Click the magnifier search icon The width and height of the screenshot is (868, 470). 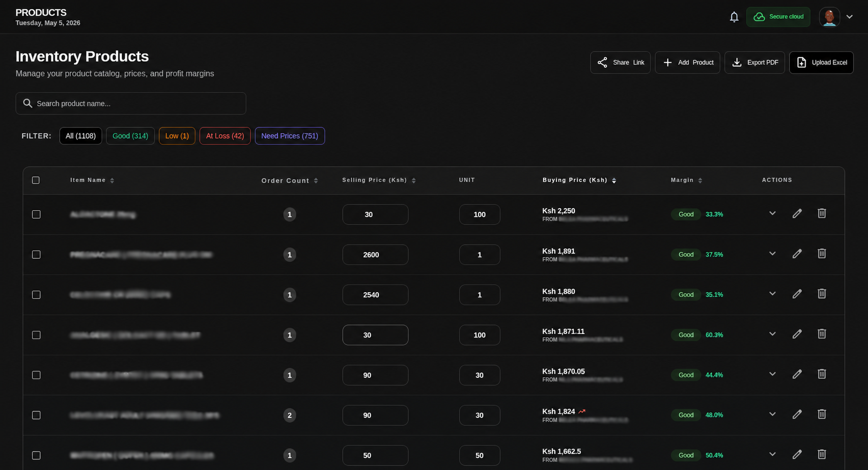tap(27, 103)
